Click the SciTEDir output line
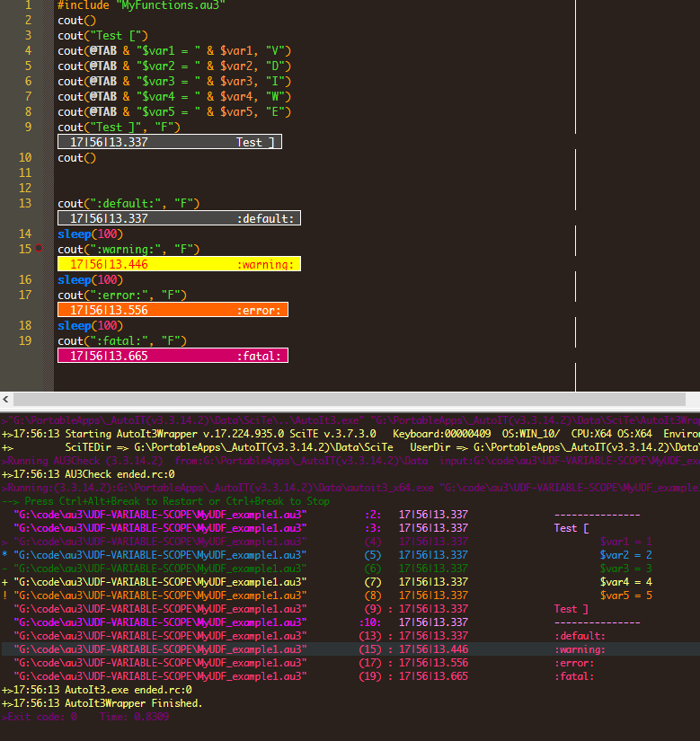The width and height of the screenshot is (700, 741). [x=350, y=447]
